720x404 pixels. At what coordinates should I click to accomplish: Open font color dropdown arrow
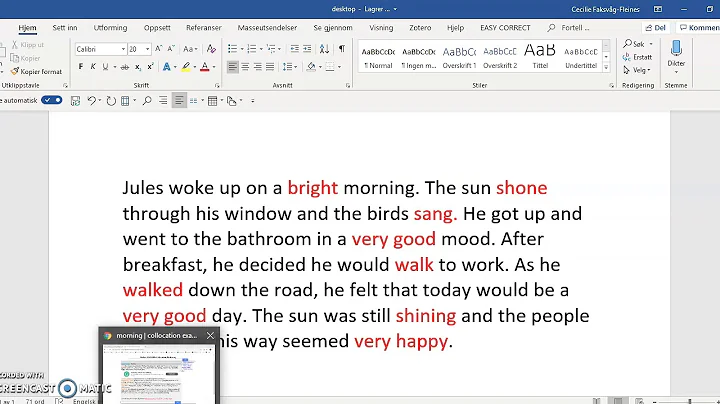pyautogui.click(x=214, y=67)
